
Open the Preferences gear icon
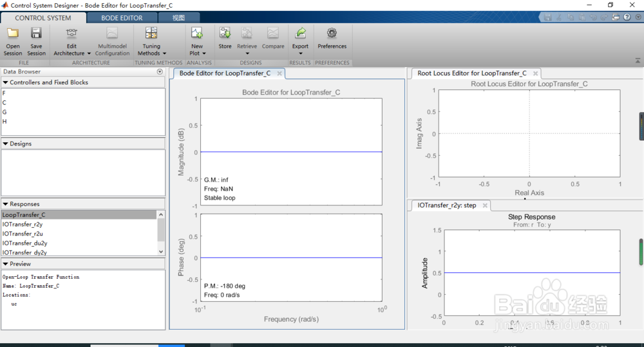[x=332, y=33]
